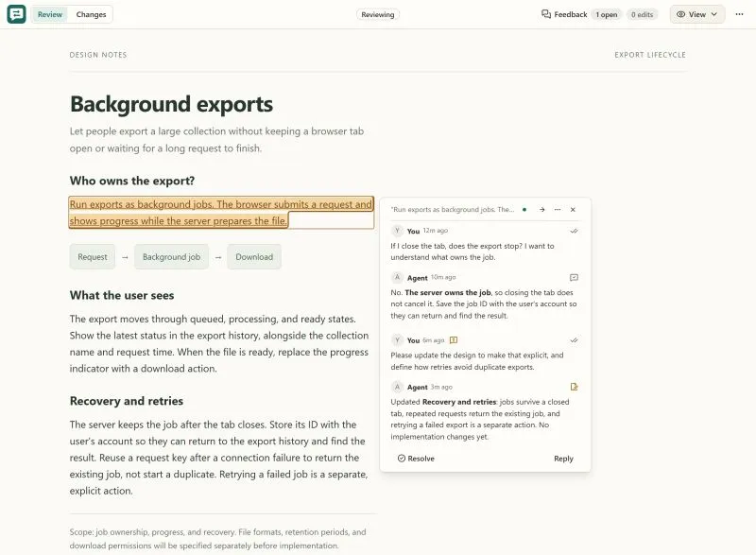Screen dimensions: 756x555
Task: Click the Reviewing status pill
Action: click(377, 14)
